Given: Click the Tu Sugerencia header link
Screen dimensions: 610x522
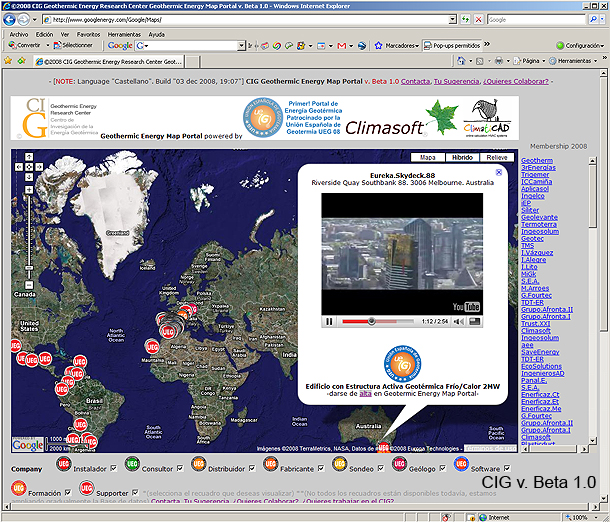Looking at the screenshot, I should coord(457,81).
